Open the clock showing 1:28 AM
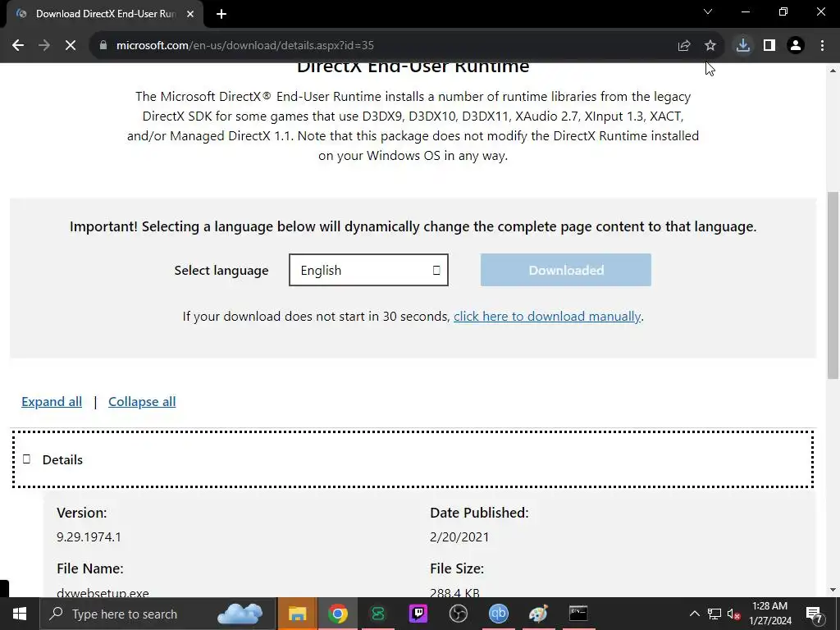Viewport: 840px width, 630px height. 769,614
